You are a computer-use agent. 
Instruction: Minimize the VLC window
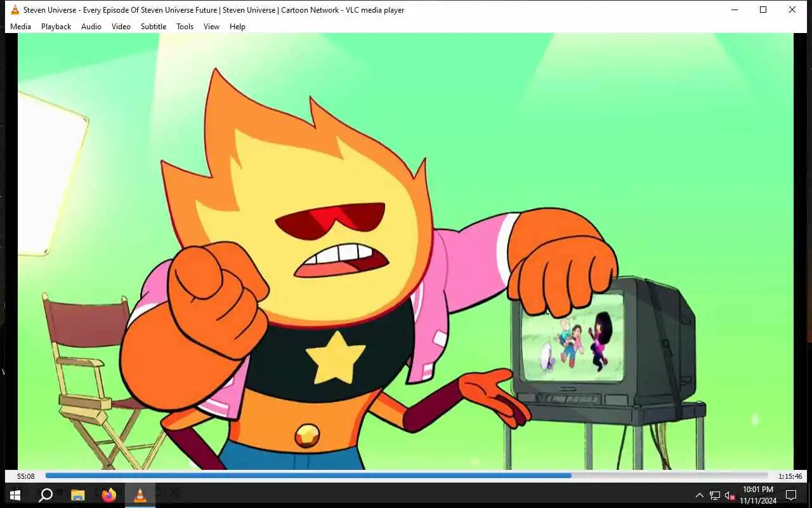point(734,10)
